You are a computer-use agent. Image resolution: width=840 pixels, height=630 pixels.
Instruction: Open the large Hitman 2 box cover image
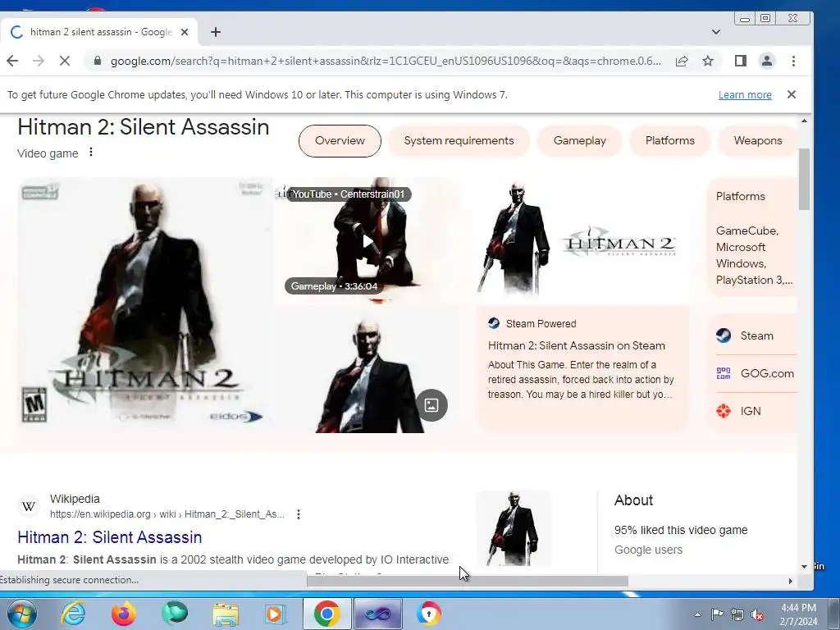tap(144, 304)
